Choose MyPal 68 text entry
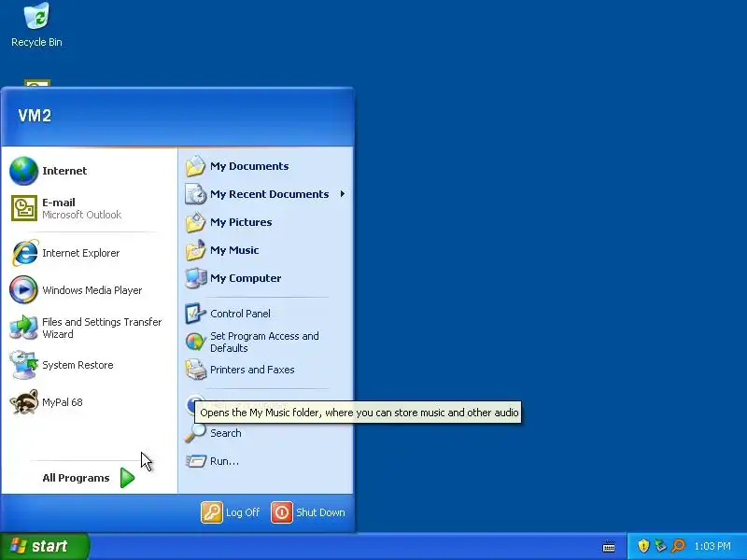 (62, 402)
